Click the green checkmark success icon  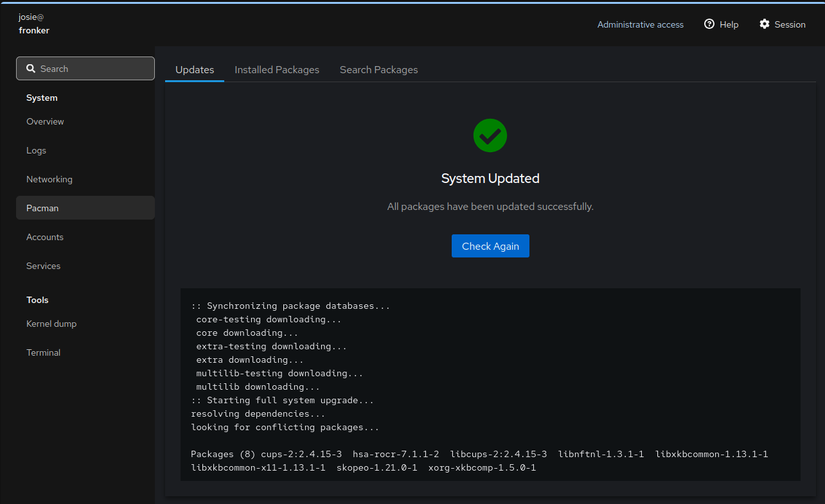[490, 135]
